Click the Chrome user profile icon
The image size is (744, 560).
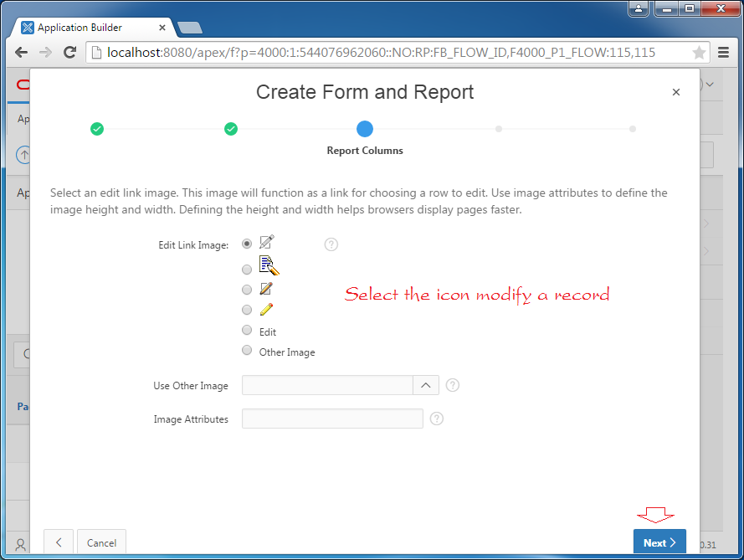pos(639,8)
